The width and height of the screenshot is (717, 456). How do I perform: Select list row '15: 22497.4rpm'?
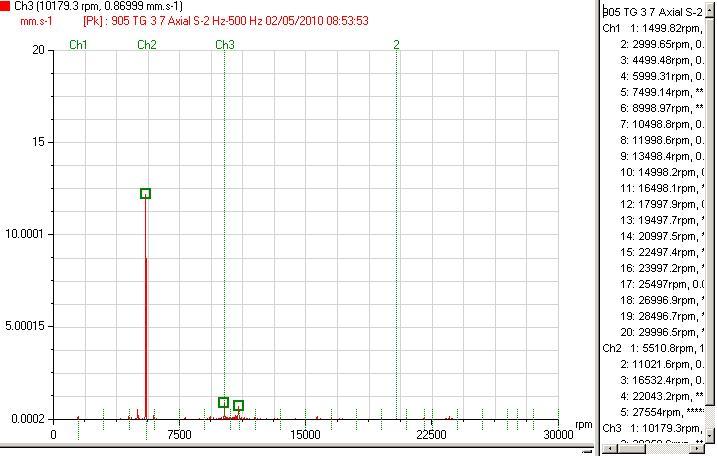point(662,252)
